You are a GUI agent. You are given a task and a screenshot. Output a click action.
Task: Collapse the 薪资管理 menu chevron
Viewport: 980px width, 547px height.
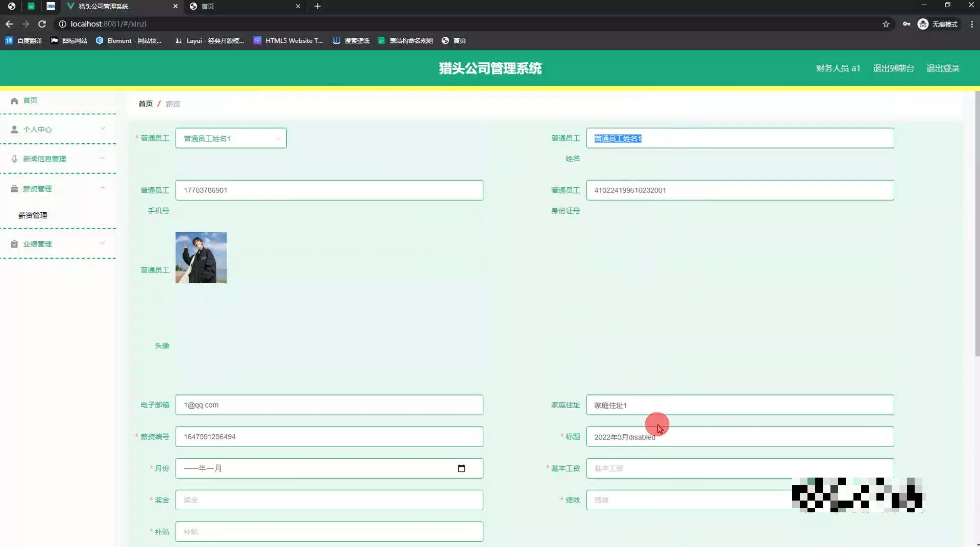click(x=103, y=188)
